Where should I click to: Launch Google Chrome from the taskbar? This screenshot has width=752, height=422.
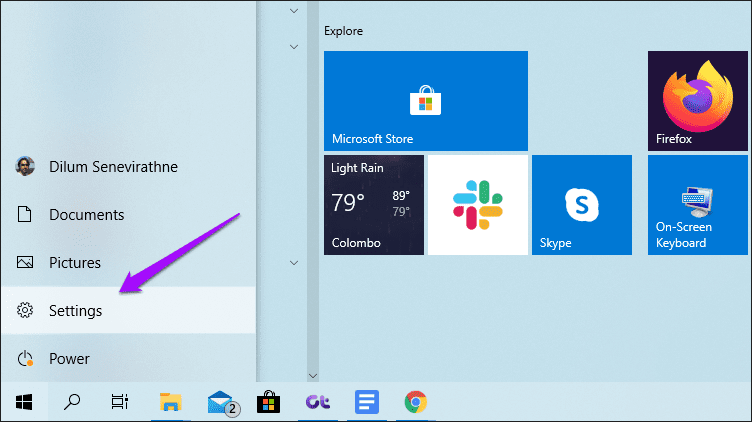click(x=416, y=402)
